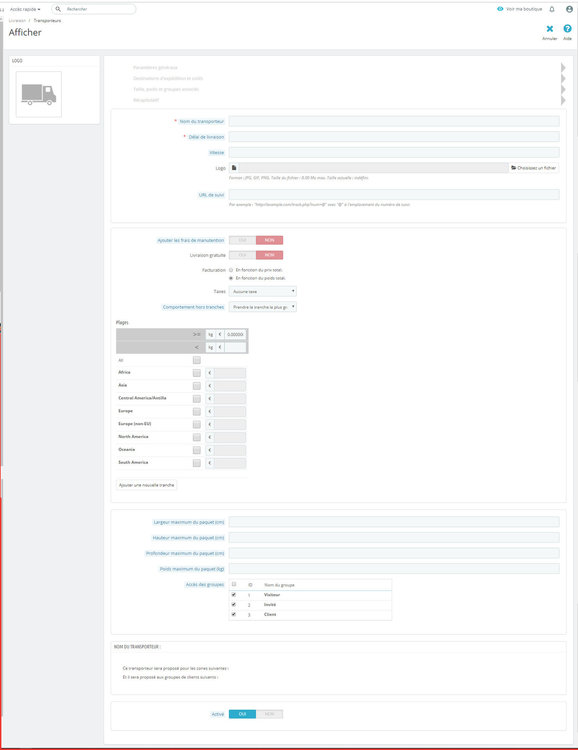
Task: Set Livraison gratuite to OUI
Action: 242,255
